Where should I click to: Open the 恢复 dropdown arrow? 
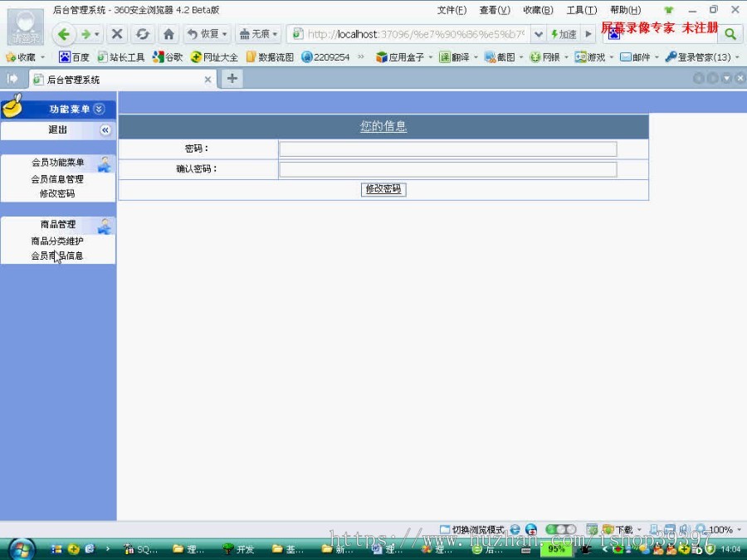pyautogui.click(x=225, y=34)
